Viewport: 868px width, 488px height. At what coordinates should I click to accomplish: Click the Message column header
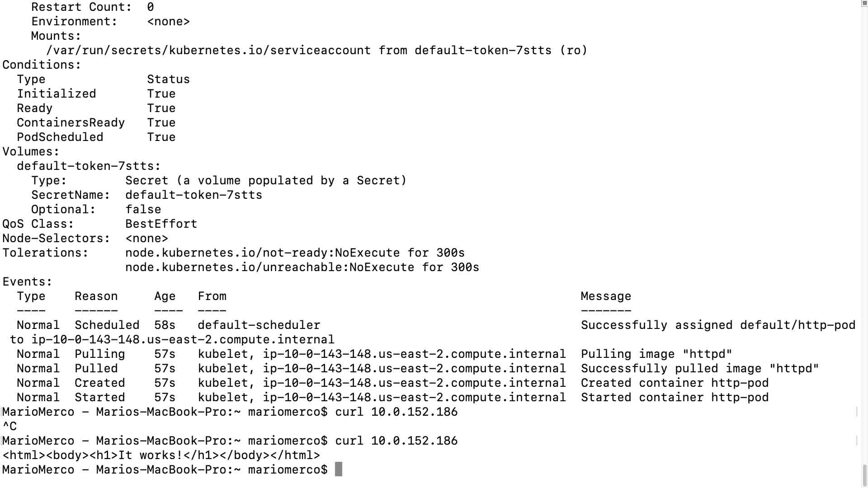[x=606, y=296]
